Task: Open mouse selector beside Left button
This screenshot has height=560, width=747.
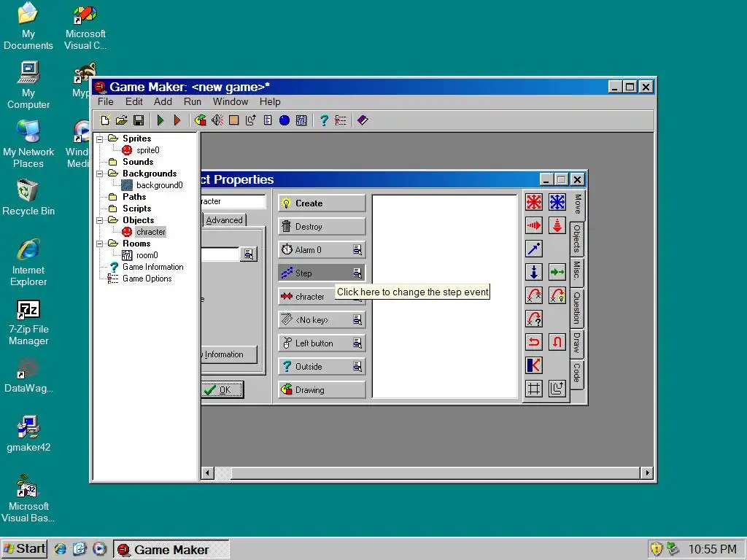Action: [357, 343]
